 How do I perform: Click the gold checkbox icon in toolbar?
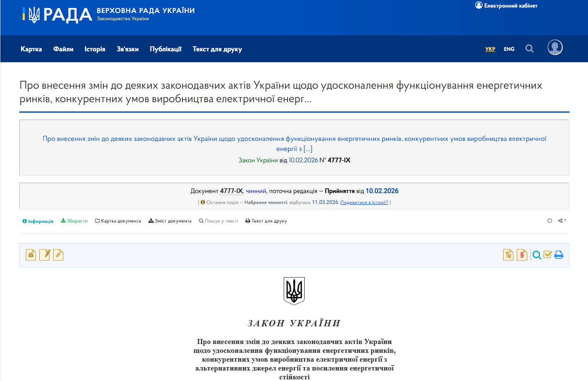pos(548,254)
